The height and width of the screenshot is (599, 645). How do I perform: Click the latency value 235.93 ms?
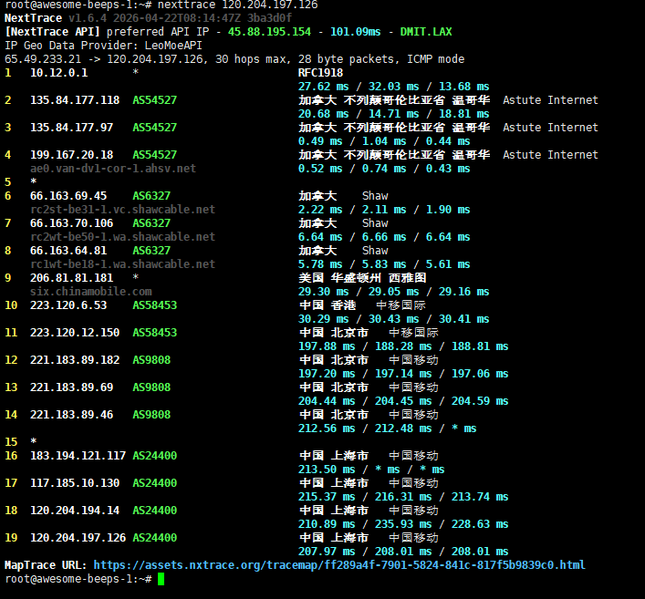(x=403, y=524)
